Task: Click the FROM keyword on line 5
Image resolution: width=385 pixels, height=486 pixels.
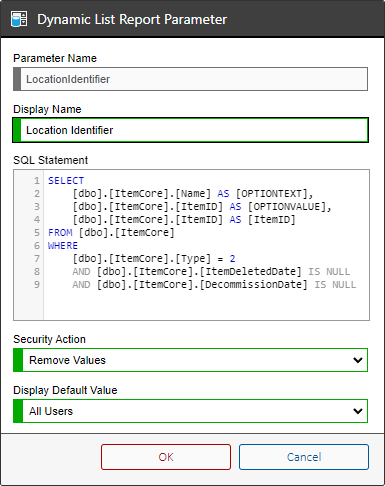Action: click(60, 233)
